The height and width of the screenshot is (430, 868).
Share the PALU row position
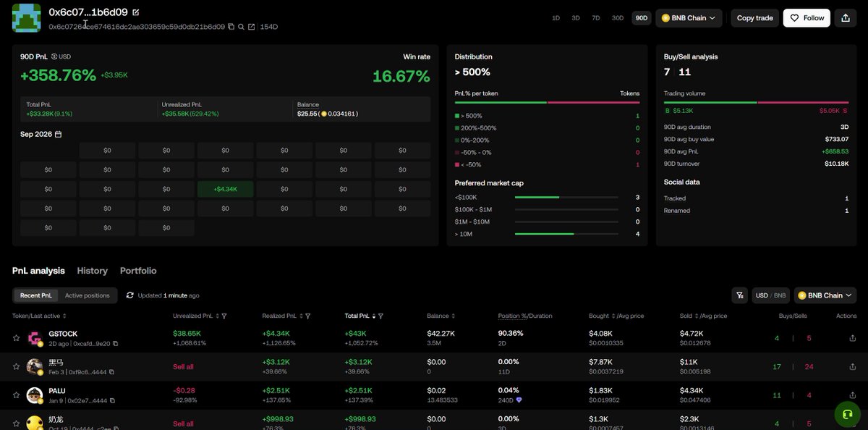[853, 395]
